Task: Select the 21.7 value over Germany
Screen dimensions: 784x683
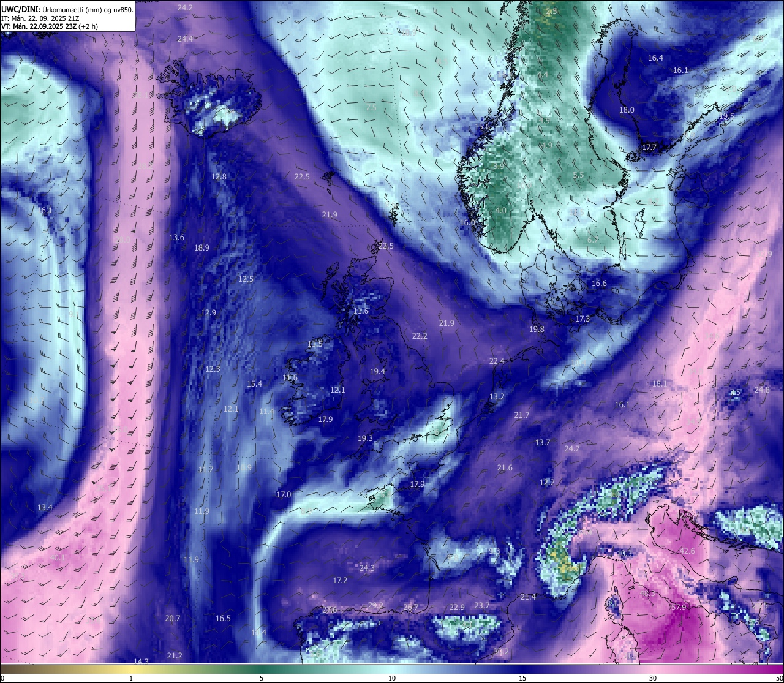Action: pyautogui.click(x=522, y=415)
